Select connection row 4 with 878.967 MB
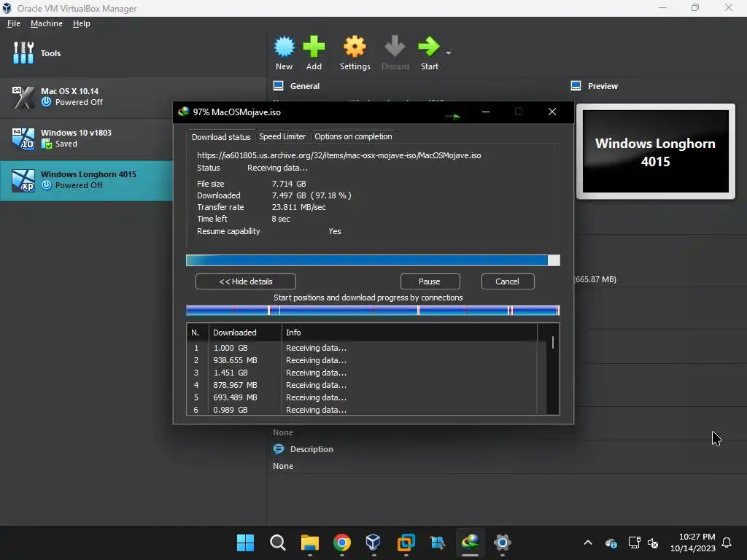 [367, 385]
